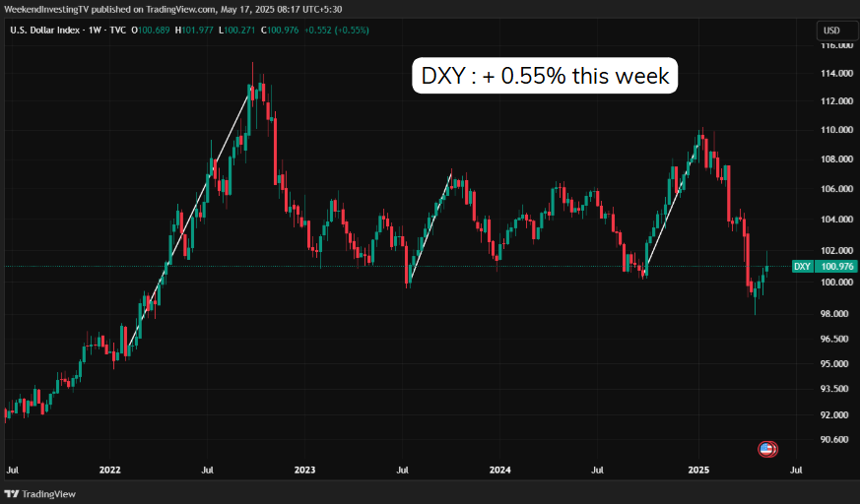The width and height of the screenshot is (860, 504).
Task: Click the close value C100.976
Action: click(x=280, y=31)
